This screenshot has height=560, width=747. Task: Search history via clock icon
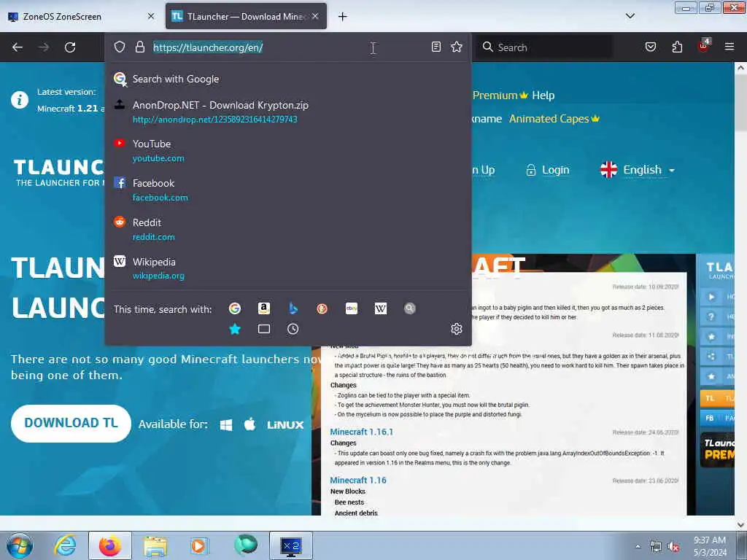coord(293,329)
